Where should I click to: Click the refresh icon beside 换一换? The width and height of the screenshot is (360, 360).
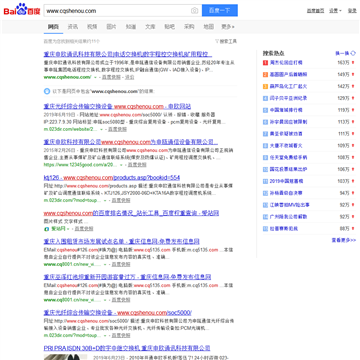coord(353,53)
